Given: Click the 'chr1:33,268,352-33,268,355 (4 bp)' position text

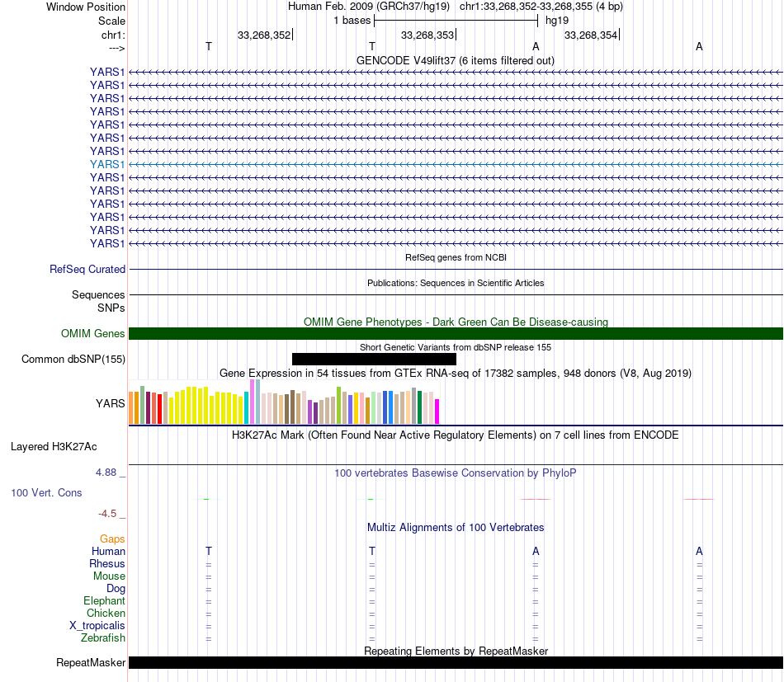Looking at the screenshot, I should point(541,7).
